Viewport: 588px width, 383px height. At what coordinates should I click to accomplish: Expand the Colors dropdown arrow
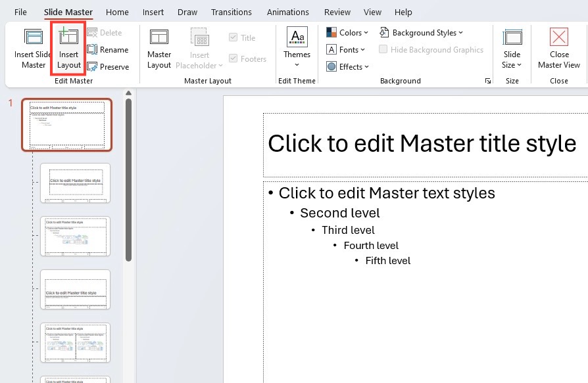(366, 33)
